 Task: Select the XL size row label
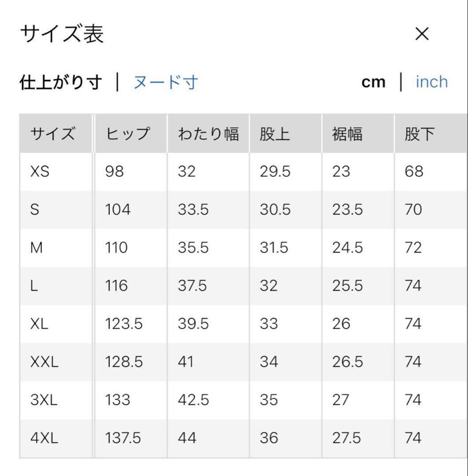coord(40,324)
